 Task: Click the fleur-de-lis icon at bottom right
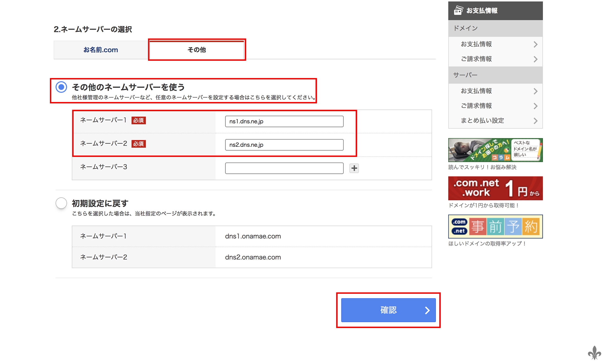tap(594, 353)
